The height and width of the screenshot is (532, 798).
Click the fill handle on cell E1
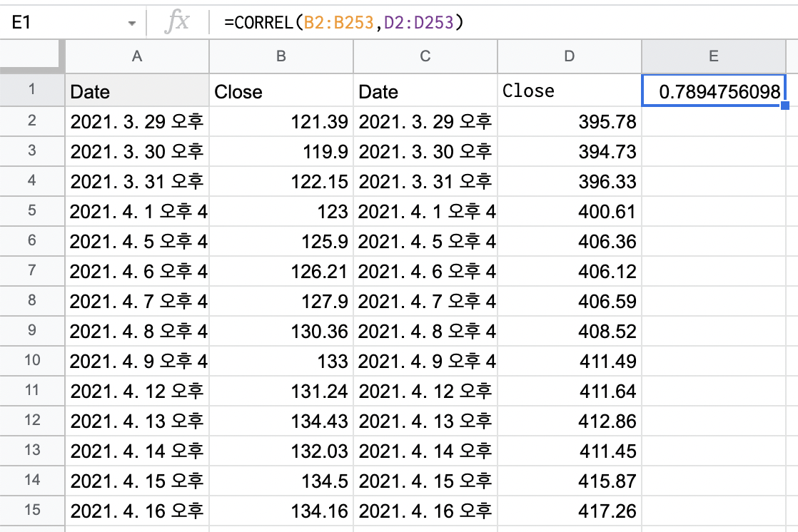point(784,106)
